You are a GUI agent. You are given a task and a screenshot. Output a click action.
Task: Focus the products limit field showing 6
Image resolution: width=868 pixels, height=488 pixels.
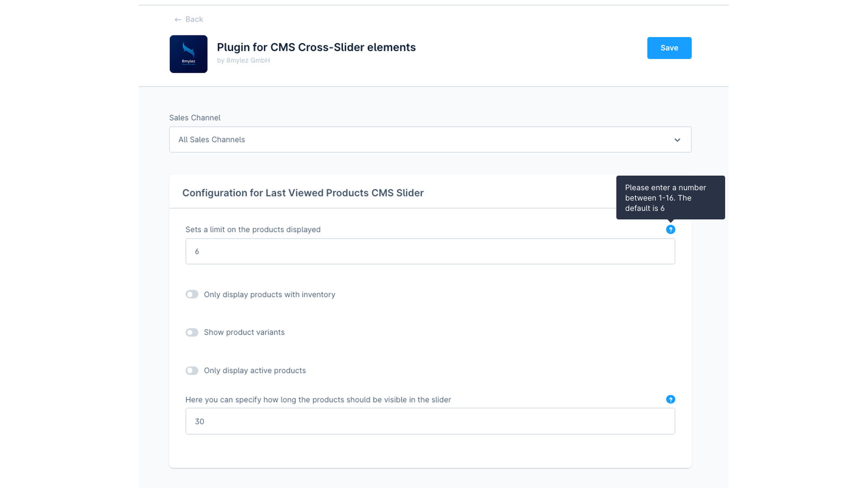(x=430, y=251)
